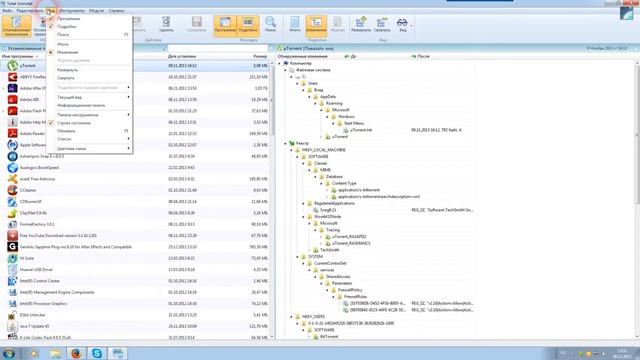This screenshot has width=640, height=360.
Task: Toggle Строка состояния in View menu
Action: coord(51,123)
